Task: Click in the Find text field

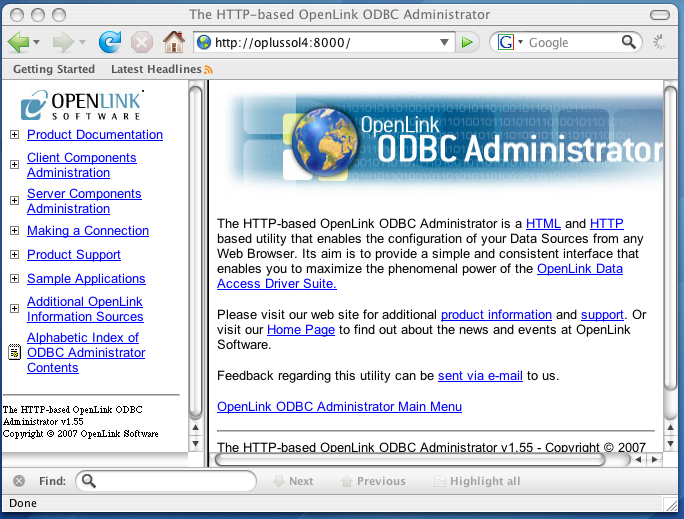Action: tap(170, 481)
